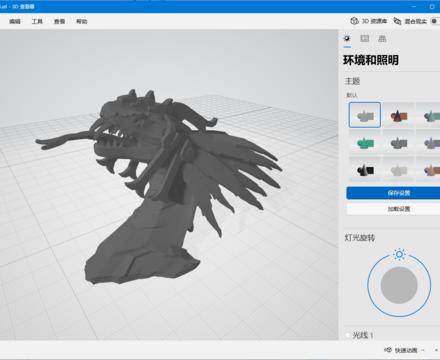This screenshot has height=360, width=440.
Task: Expand the 快速动画 dropdown arrow
Action: (x=423, y=350)
